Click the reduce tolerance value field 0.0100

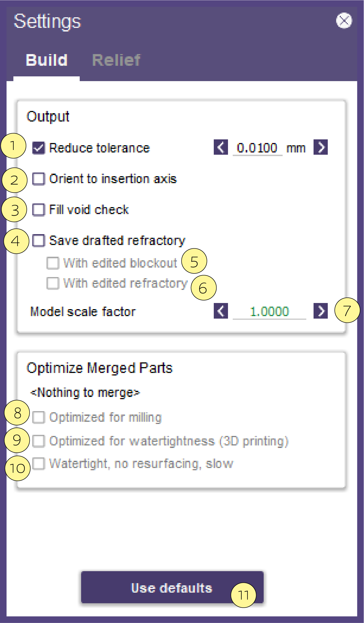(257, 148)
